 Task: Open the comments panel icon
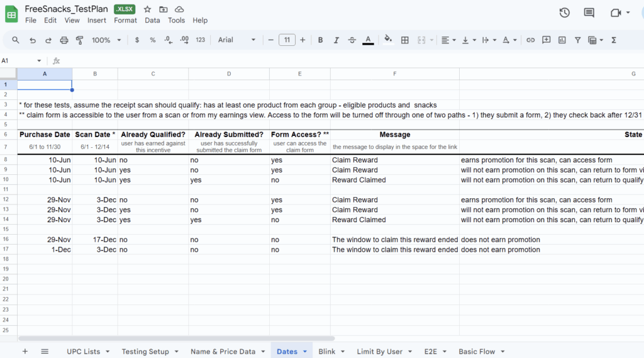point(589,13)
